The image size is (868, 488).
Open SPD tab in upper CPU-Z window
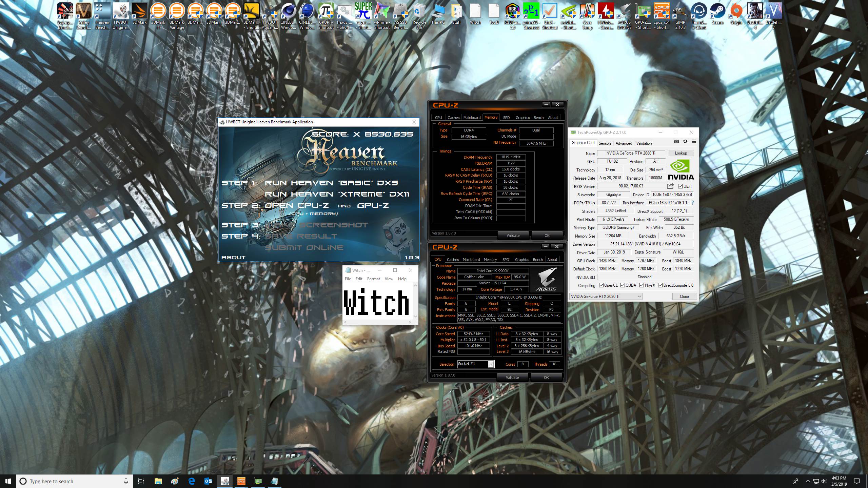tap(506, 118)
